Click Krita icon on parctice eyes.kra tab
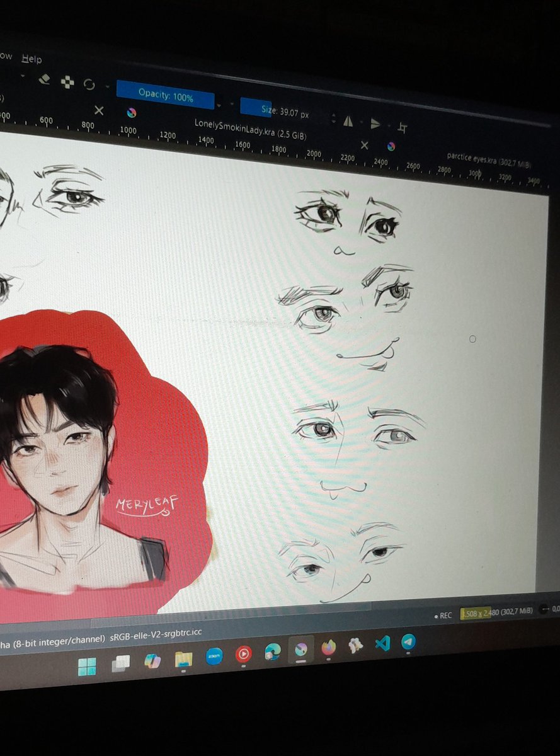Screen dimensions: 560x756 (x=391, y=147)
